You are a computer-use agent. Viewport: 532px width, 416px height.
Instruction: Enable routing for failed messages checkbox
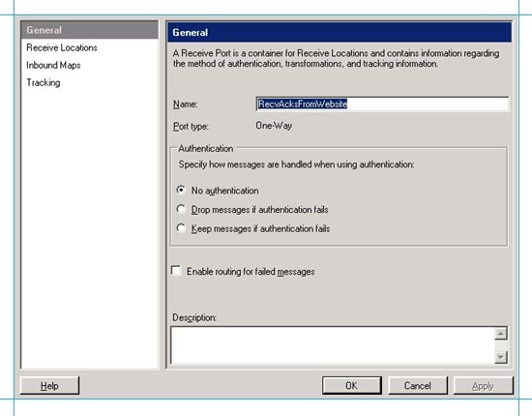click(x=176, y=271)
